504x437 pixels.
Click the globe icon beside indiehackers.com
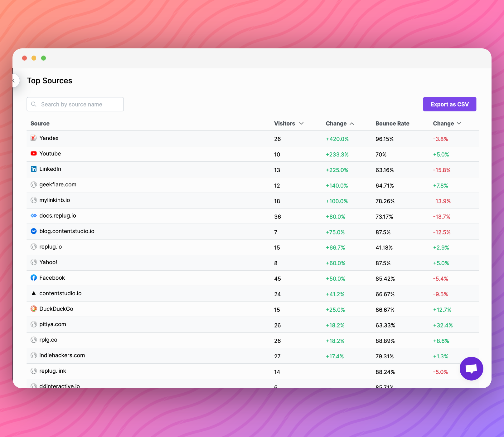click(x=34, y=355)
